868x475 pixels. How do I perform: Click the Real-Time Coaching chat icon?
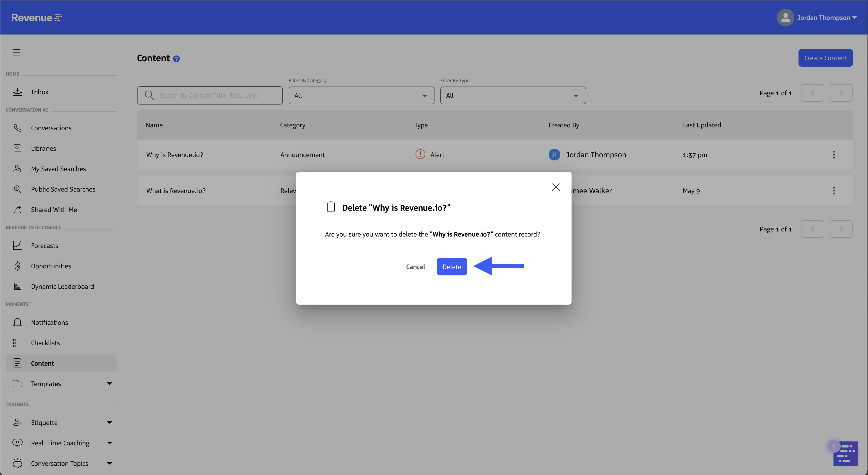[x=17, y=443]
